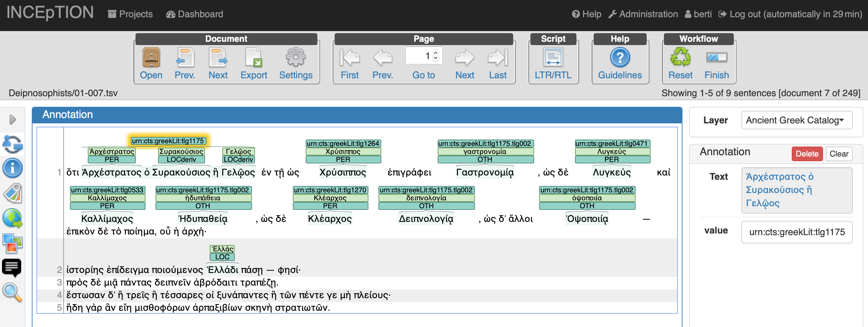Click the globe with arrow sidebar icon

click(13, 218)
